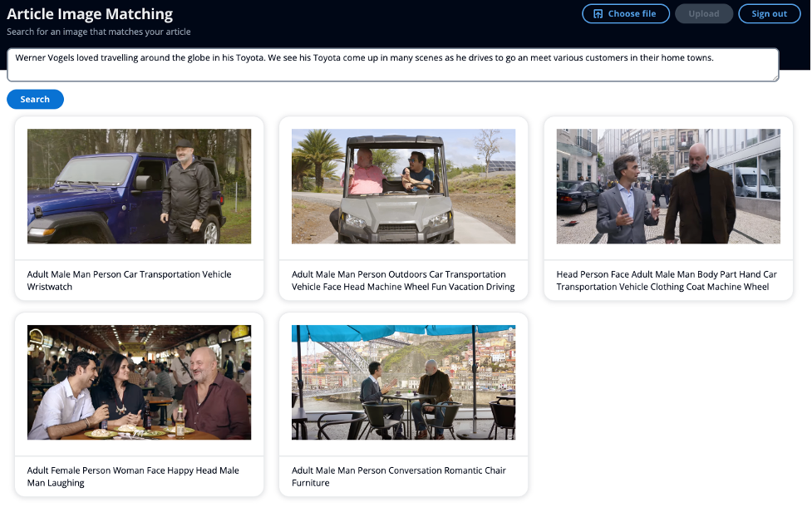Click the 'Fun Vacation Driving' labels caption
This screenshot has height=507, width=812.
[474, 287]
